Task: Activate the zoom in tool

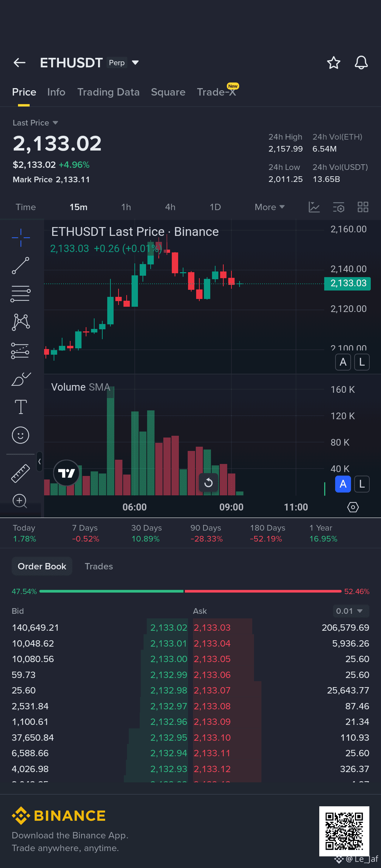Action: click(x=20, y=501)
